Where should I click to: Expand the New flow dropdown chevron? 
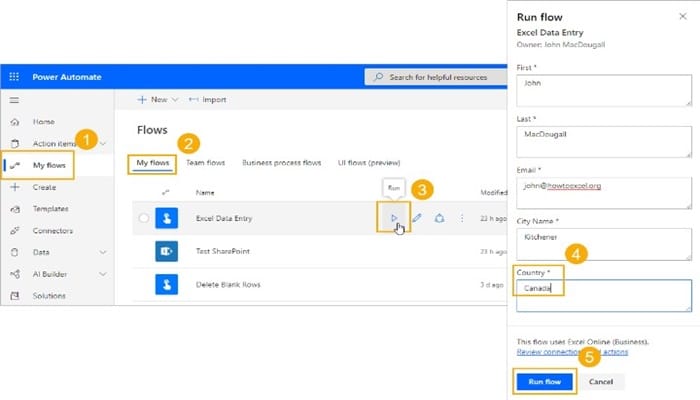(175, 100)
